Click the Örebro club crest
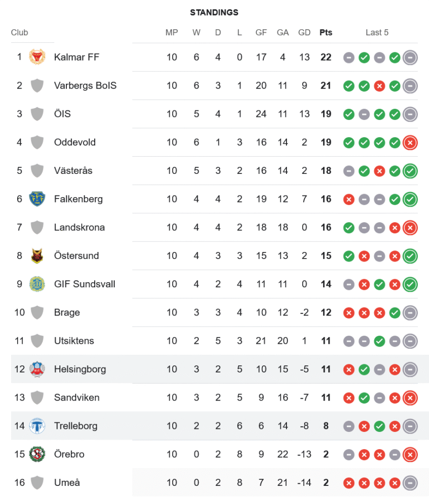Screen dimensions: 429x504 [x=37, y=454]
